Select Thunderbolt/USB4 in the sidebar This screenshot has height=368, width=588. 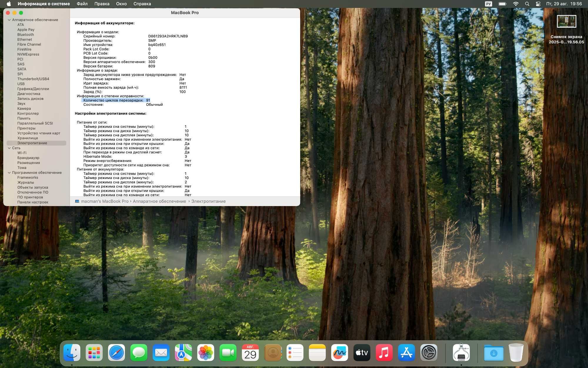(x=33, y=79)
